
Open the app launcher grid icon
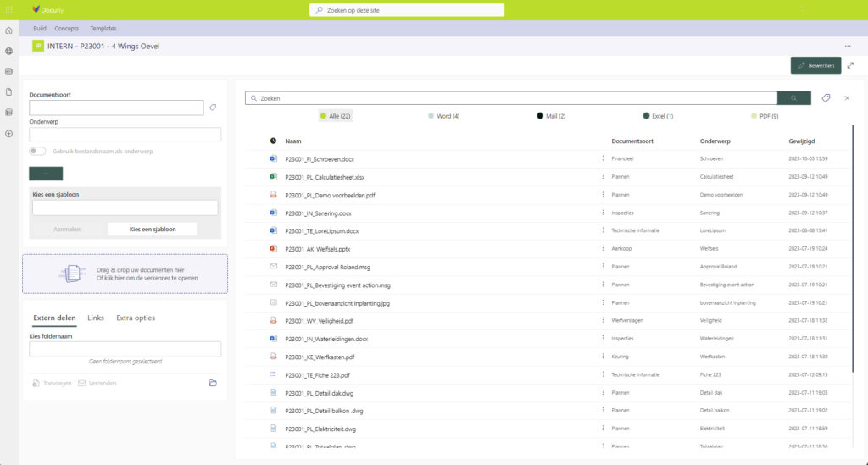click(8, 9)
